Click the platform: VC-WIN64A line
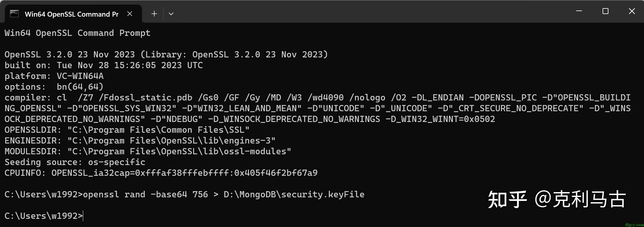Image resolution: width=644 pixels, height=227 pixels. (54, 76)
